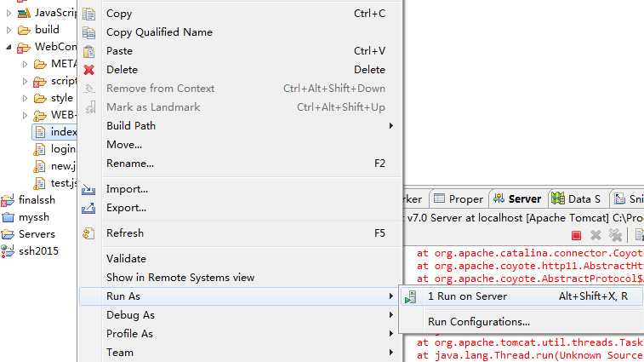
Task: Click the Refresh icon
Action: click(x=88, y=233)
